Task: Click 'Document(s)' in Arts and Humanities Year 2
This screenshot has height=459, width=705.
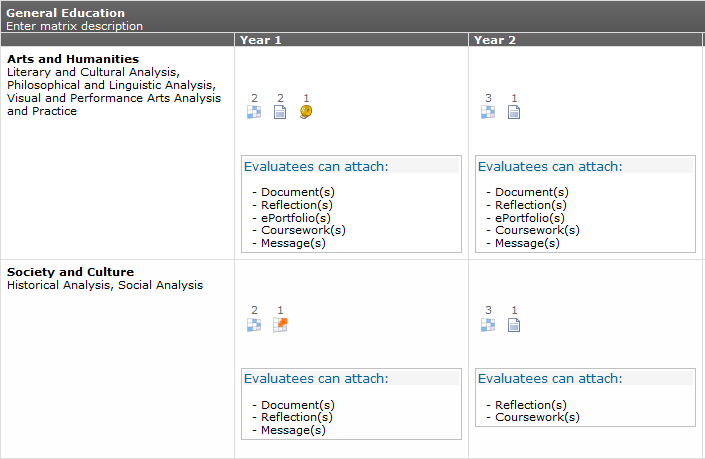Action: click(531, 192)
